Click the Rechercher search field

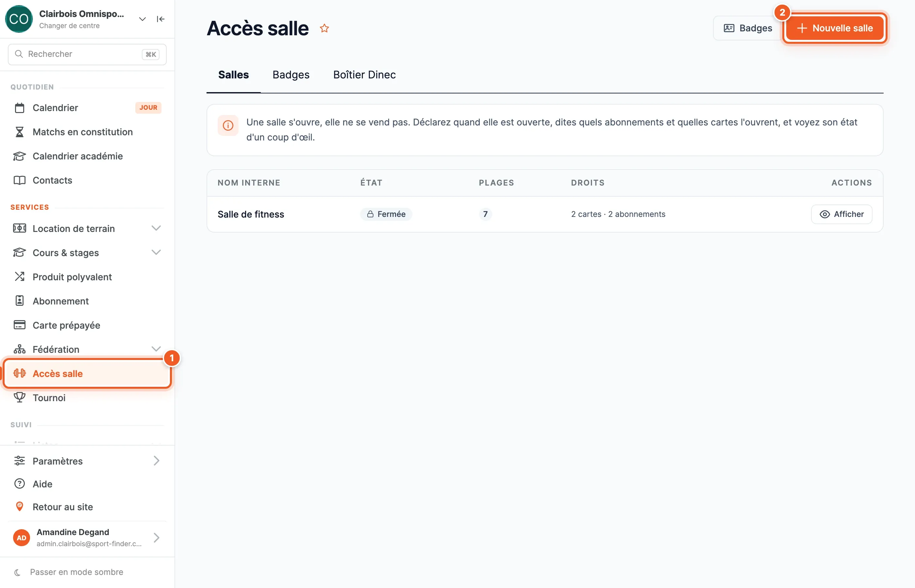(x=87, y=54)
